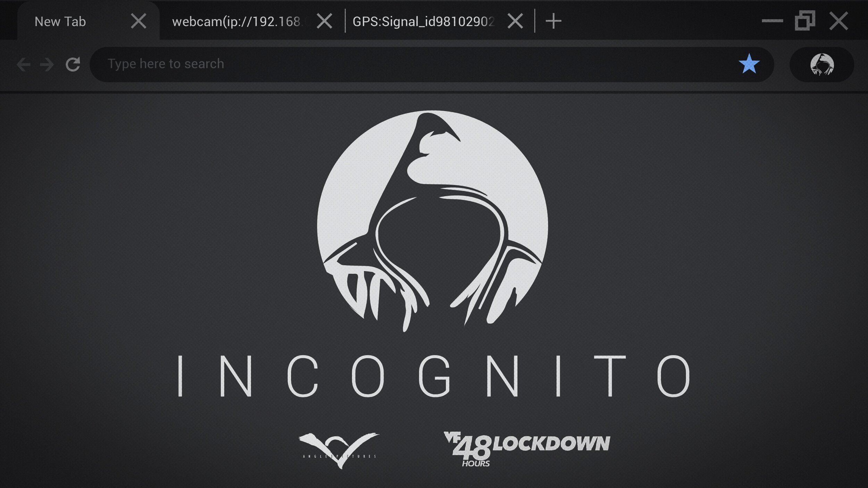Close the webcam tab
This screenshot has height=488, width=868.
tap(325, 22)
